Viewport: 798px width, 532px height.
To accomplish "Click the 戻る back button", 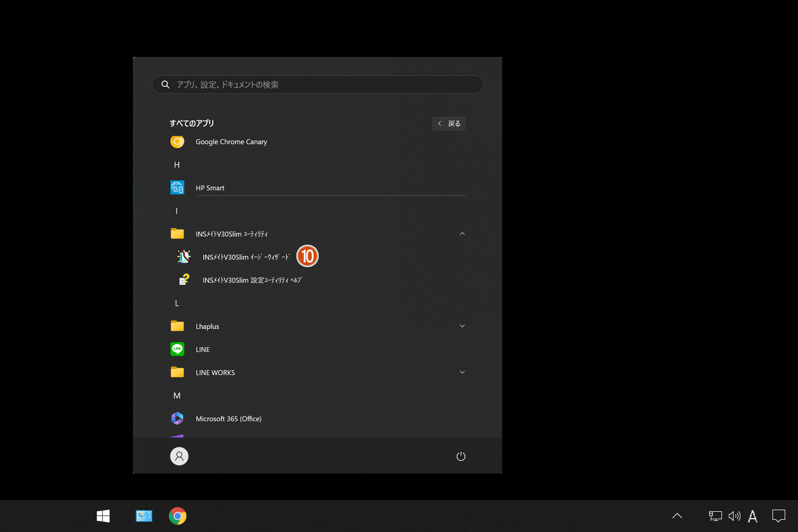I will 449,123.
